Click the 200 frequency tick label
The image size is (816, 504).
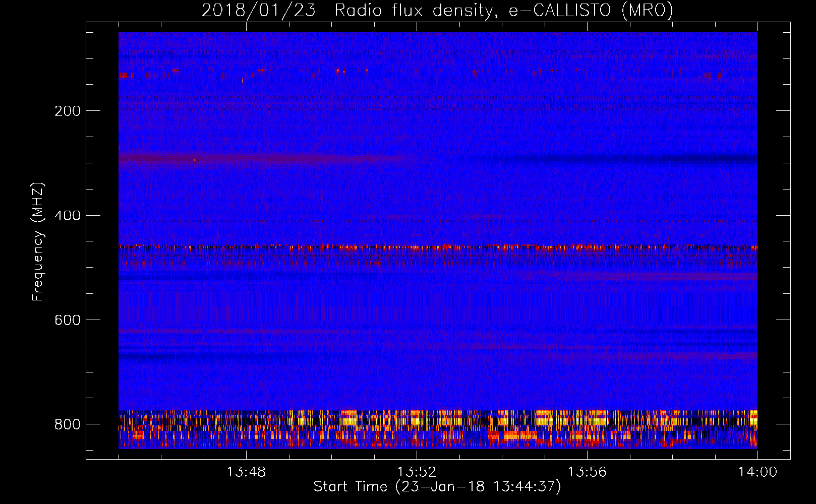(68, 111)
